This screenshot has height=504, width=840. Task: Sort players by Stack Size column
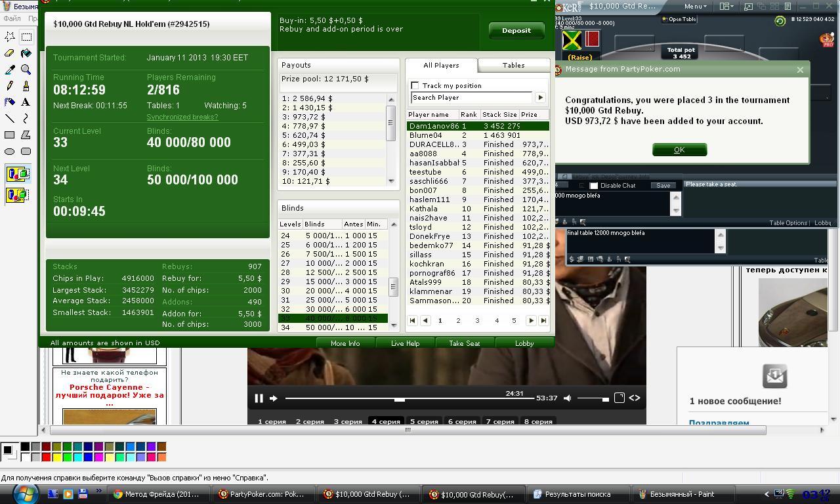(x=499, y=114)
